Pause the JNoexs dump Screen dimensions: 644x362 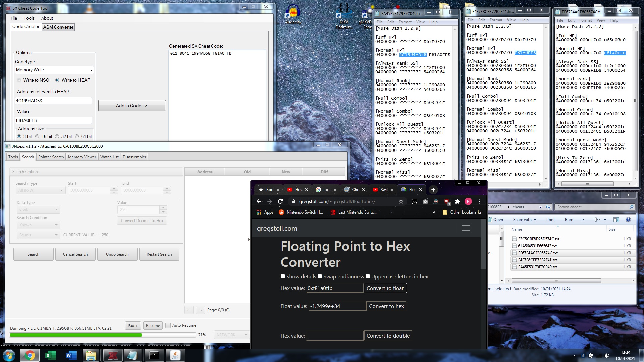coord(133,326)
